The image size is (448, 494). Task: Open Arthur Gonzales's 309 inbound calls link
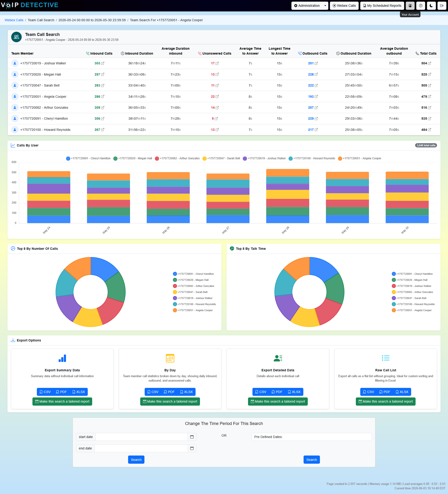tap(99, 108)
